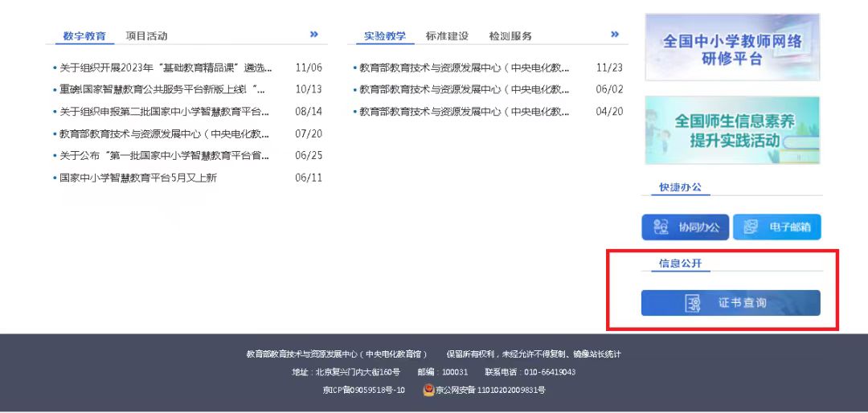868x413 pixels.
Task: Click the 协同办公 people icon
Action: pos(661,227)
